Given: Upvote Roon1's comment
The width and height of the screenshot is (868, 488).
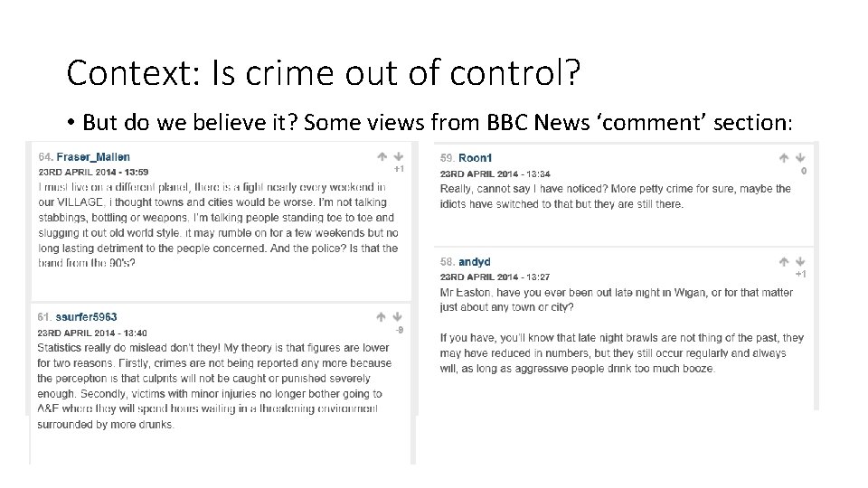Looking at the screenshot, I should tap(784, 158).
